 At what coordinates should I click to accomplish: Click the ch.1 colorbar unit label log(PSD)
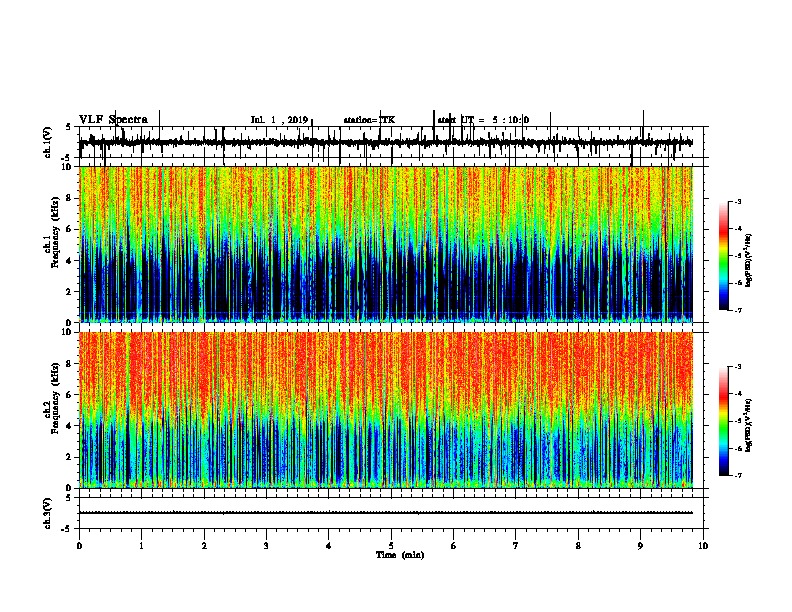coord(749,261)
